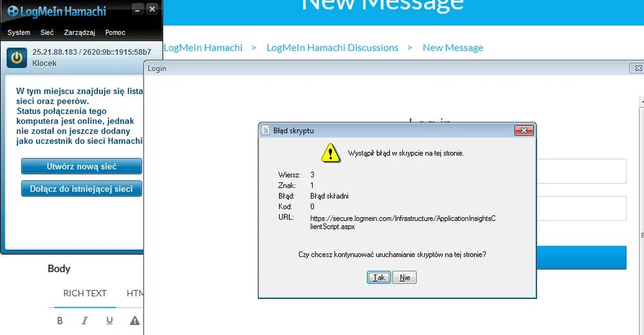Viewport: 644px width, 335px height.
Task: Open the Pomoc menu
Action: tap(115, 32)
